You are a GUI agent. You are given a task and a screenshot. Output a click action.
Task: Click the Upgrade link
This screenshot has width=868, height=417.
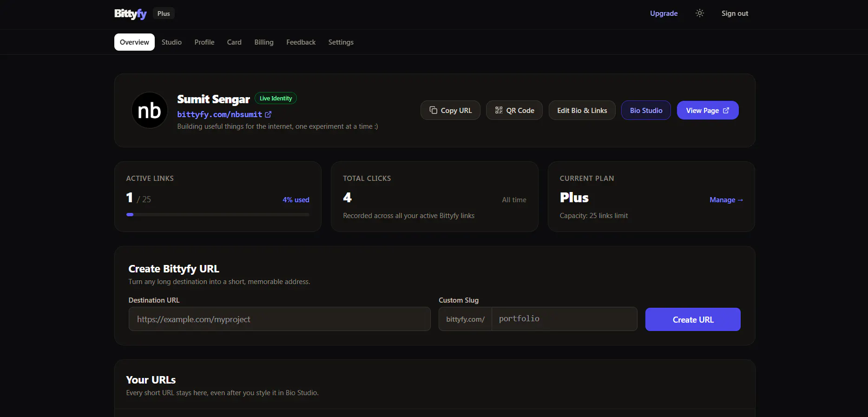coord(664,13)
